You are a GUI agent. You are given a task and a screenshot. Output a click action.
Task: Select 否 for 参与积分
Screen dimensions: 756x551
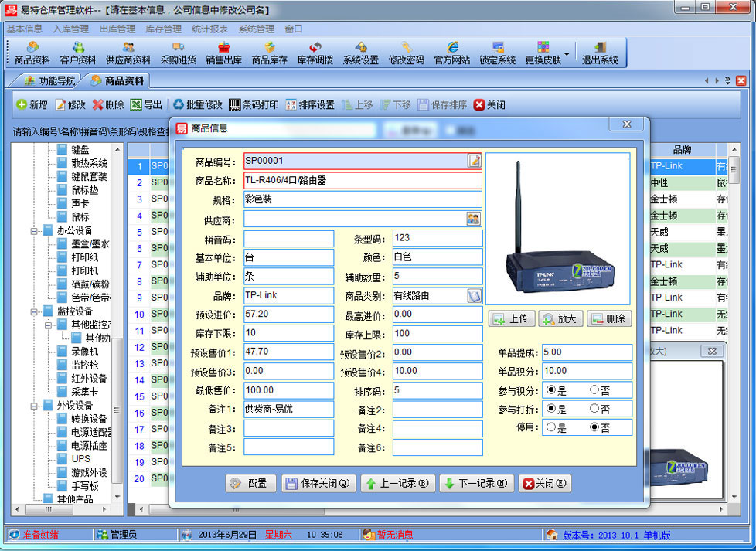[594, 390]
